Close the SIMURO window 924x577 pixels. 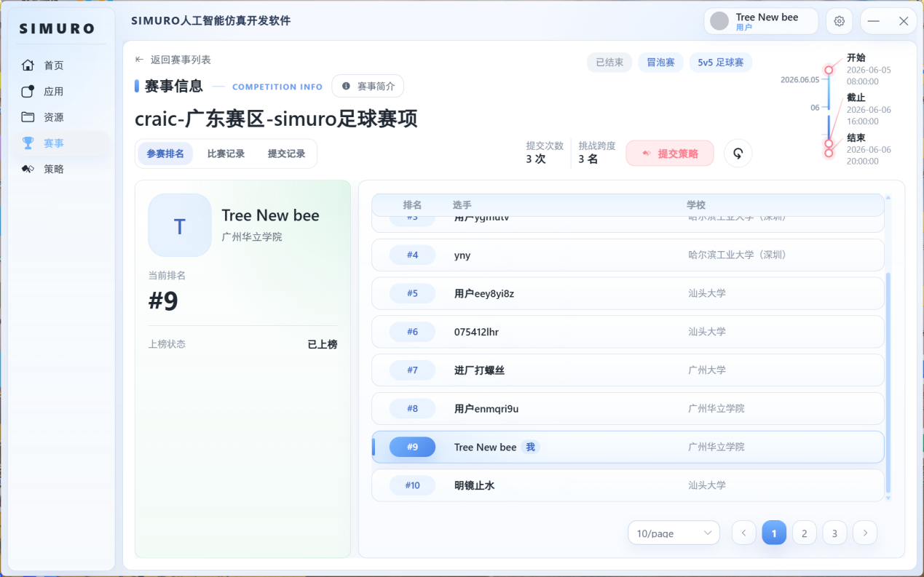tap(904, 21)
